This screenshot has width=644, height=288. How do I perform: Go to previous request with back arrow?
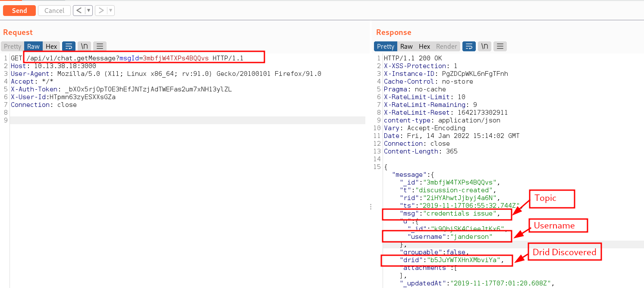click(x=79, y=10)
